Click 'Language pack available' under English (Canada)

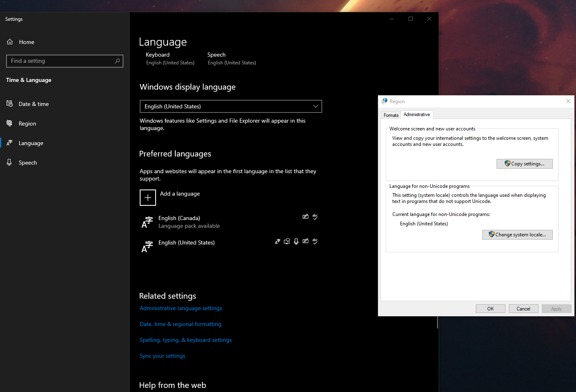coord(189,226)
